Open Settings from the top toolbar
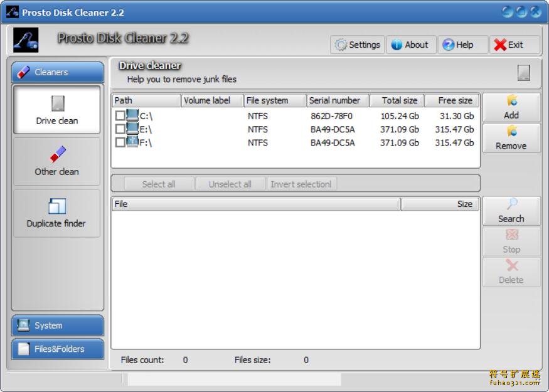The width and height of the screenshot is (549, 392). 358,45
